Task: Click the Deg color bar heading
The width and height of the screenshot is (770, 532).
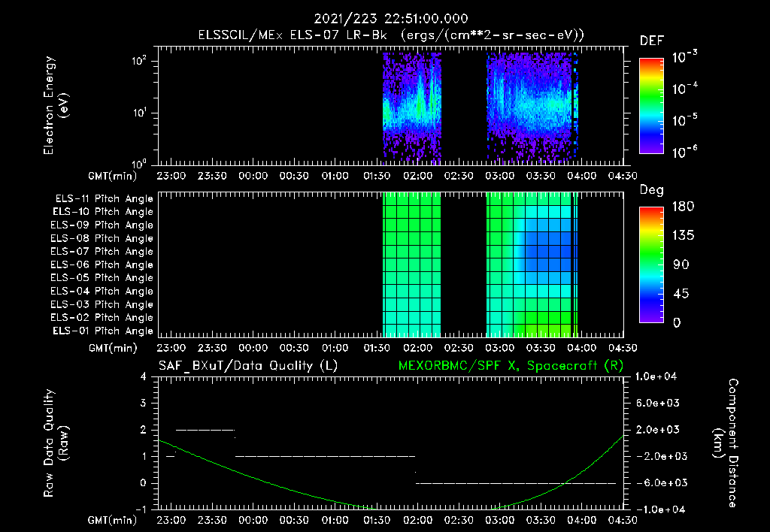Action: 652,190
